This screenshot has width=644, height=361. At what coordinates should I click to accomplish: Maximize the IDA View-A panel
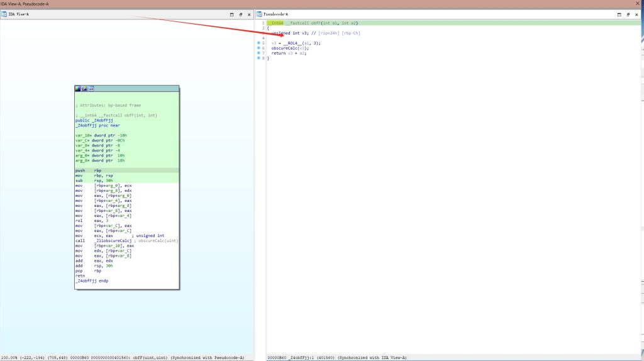tap(231, 14)
